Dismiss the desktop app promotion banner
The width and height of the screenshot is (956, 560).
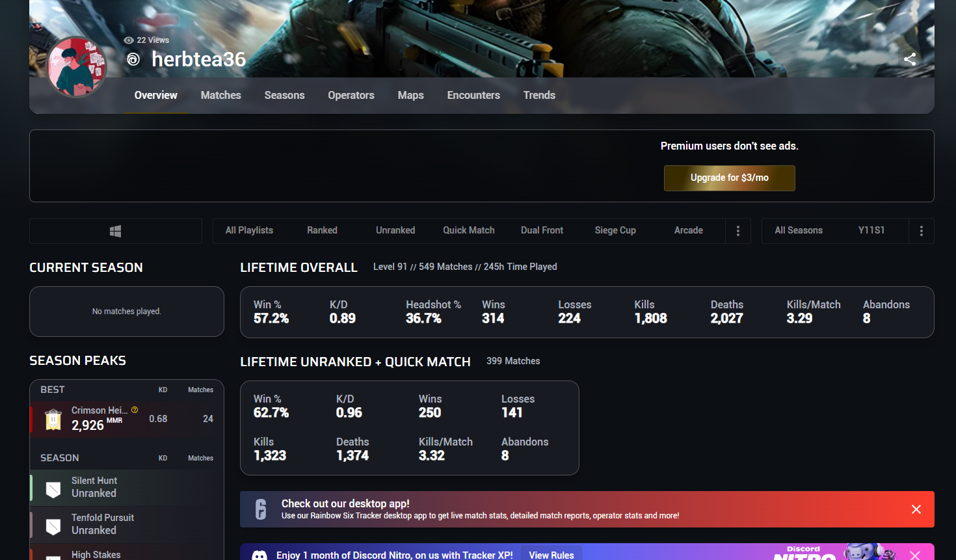point(916,509)
